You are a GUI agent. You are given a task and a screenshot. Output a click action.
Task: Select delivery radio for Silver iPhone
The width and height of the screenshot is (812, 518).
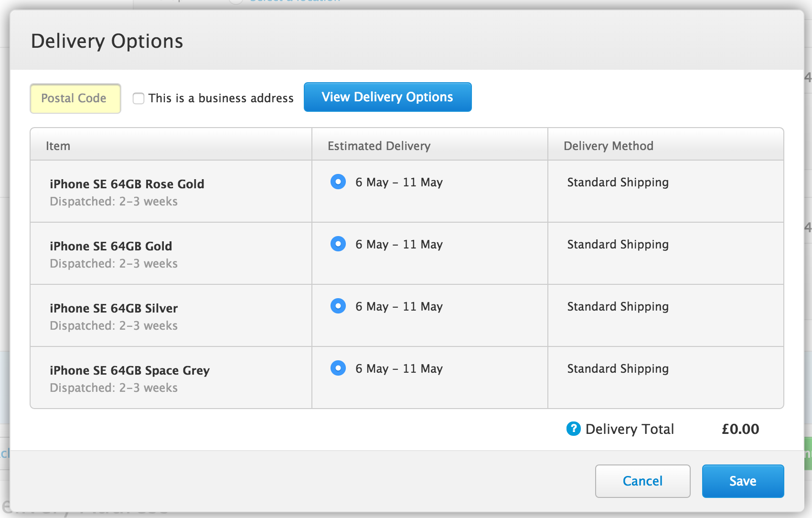click(338, 306)
